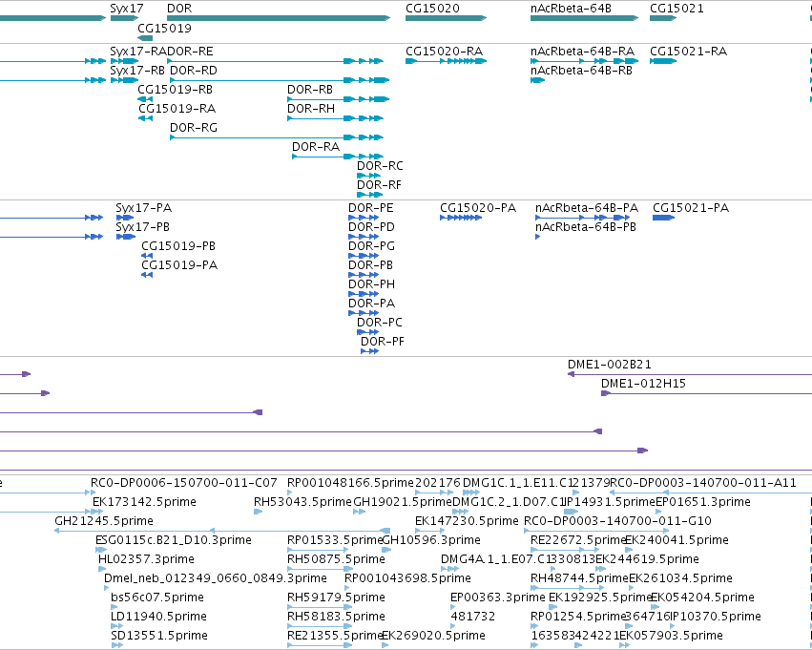Click the DME1-012H15 clone
The height and width of the screenshot is (650, 812).
706,393
